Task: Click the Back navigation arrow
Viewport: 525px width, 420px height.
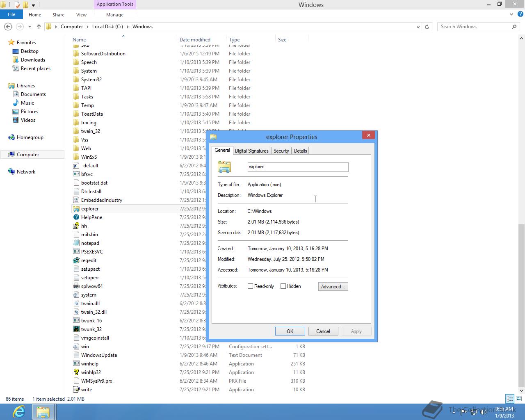Action: click(x=8, y=27)
